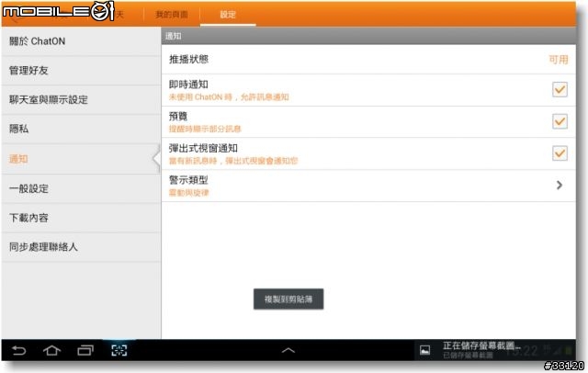Viewport: 588px width, 373px height.
Task: Open 隱私 settings section
Action: [81, 129]
